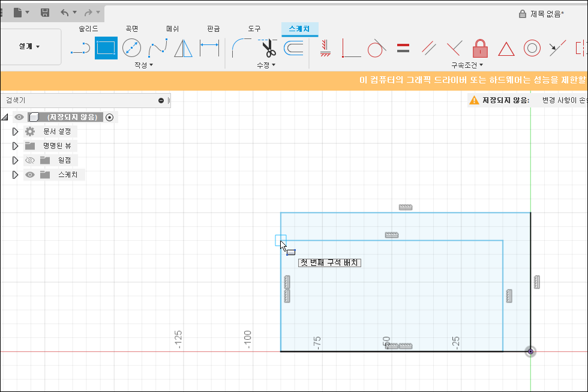Switch to the 스케치 tab
The height and width of the screenshot is (392, 588).
coord(299,28)
